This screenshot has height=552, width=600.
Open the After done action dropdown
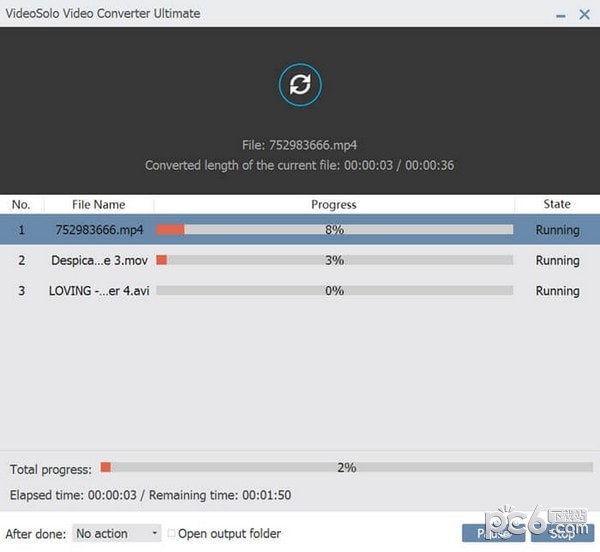pyautogui.click(x=116, y=534)
